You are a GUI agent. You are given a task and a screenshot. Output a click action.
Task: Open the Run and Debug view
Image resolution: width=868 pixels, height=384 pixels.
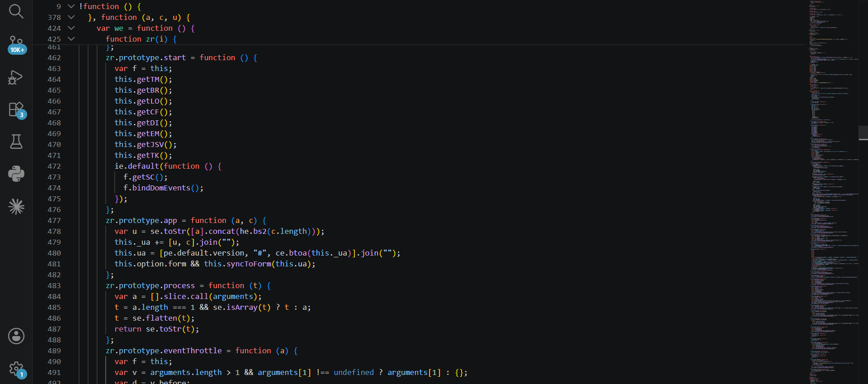(16, 77)
